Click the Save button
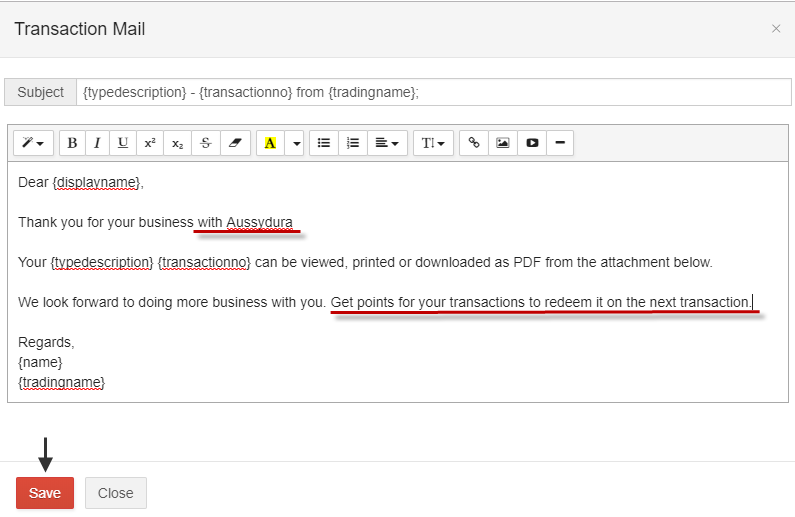This screenshot has height=517, width=795. (x=45, y=493)
